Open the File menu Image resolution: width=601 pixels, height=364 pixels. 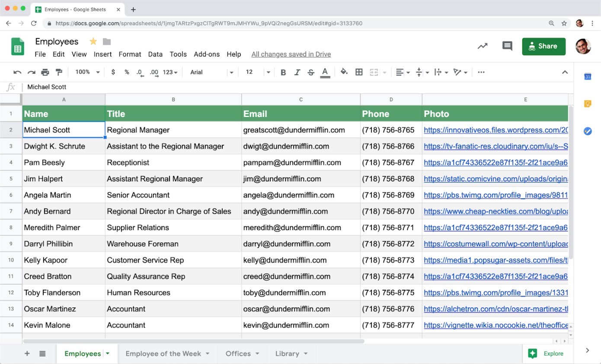point(40,54)
